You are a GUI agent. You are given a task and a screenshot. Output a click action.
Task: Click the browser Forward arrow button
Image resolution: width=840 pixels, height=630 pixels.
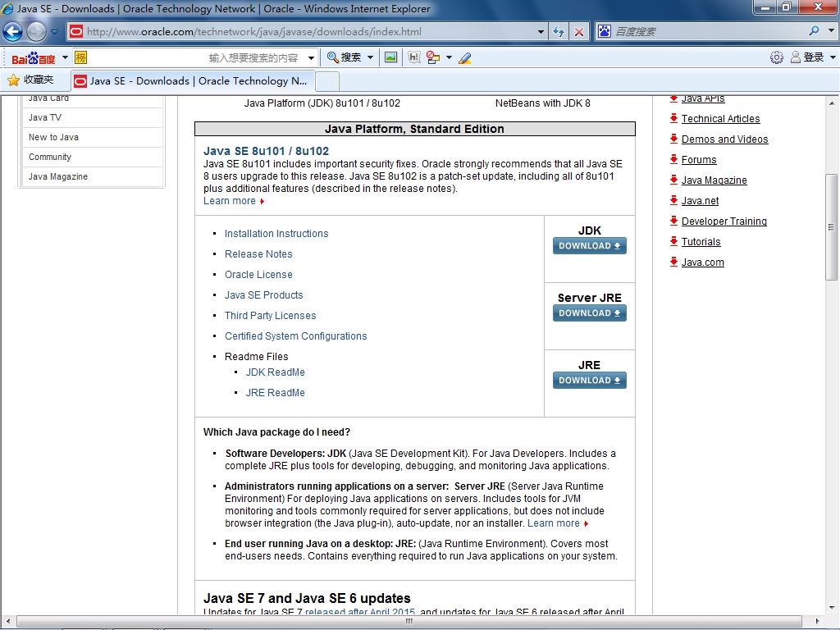coord(36,32)
